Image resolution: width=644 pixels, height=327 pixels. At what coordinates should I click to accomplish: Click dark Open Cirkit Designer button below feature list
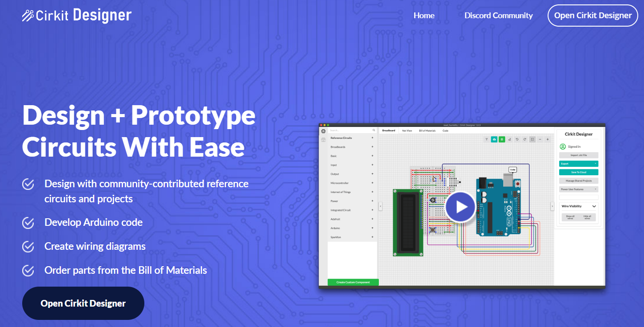pos(83,303)
